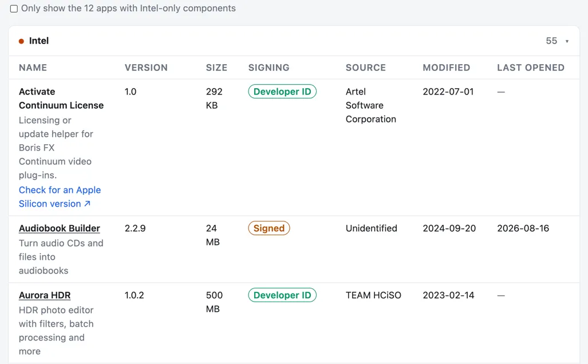
Task: Click the modified date 2022-07-01
Action: click(x=448, y=92)
